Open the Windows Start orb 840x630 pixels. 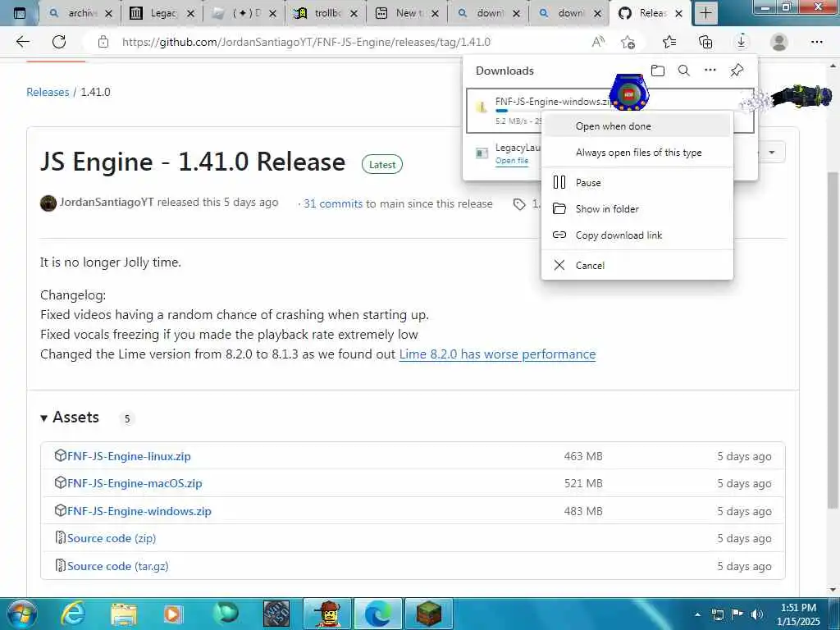(x=21, y=614)
